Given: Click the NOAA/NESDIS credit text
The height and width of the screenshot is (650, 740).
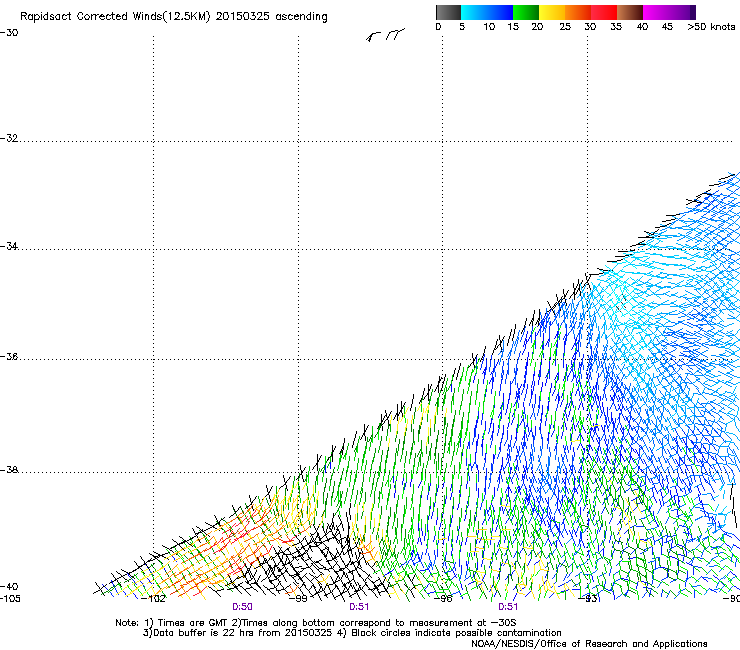Looking at the screenshot, I should pyautogui.click(x=589, y=643).
